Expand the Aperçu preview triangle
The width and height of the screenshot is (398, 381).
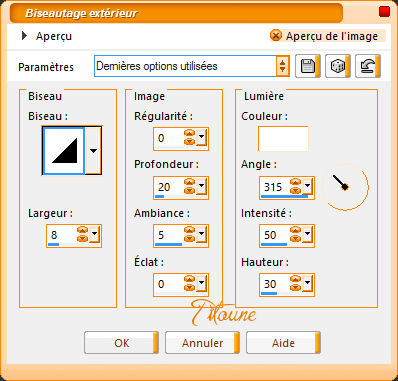24,36
